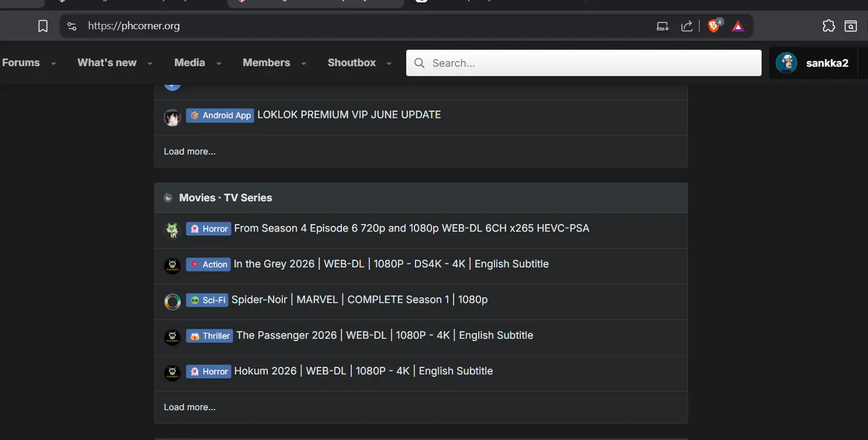The image size is (868, 440).
Task: Click the share icon in the address bar
Action: coord(687,26)
